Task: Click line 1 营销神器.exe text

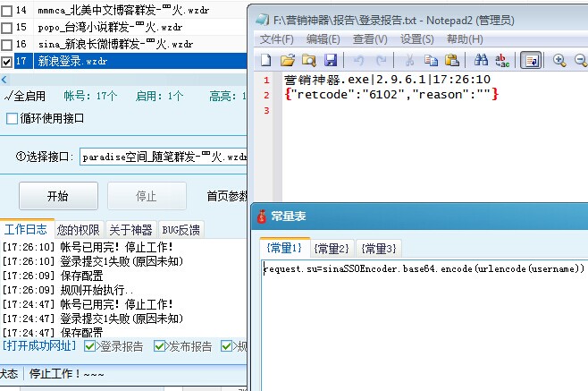Action: coord(387,80)
